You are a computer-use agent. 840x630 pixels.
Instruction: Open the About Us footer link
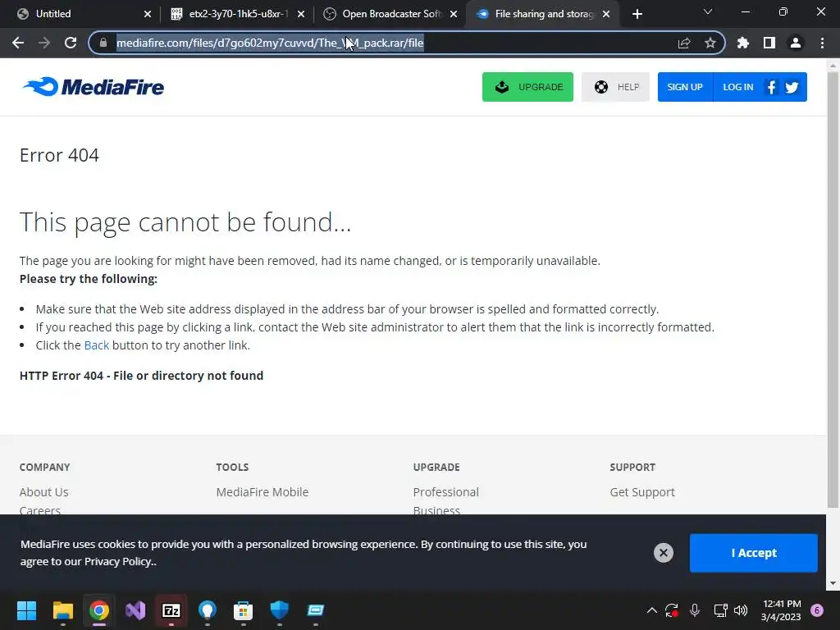(44, 492)
